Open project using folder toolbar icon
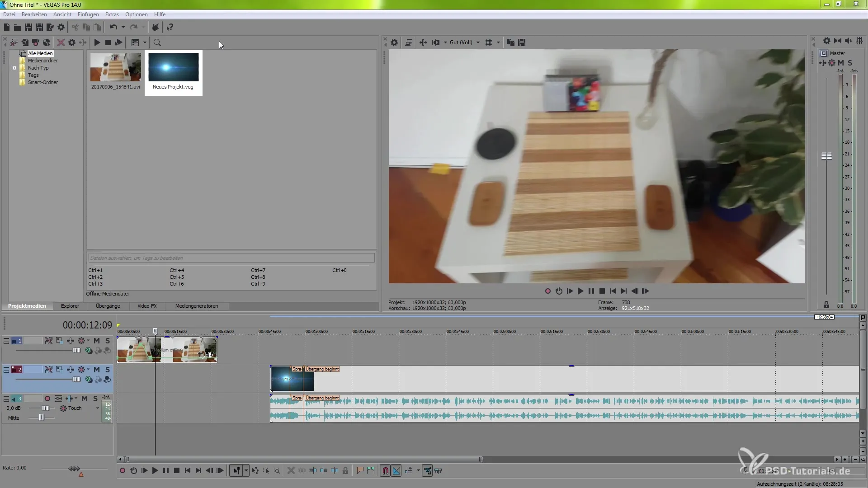Viewport: 868px width, 488px height. click(x=18, y=28)
